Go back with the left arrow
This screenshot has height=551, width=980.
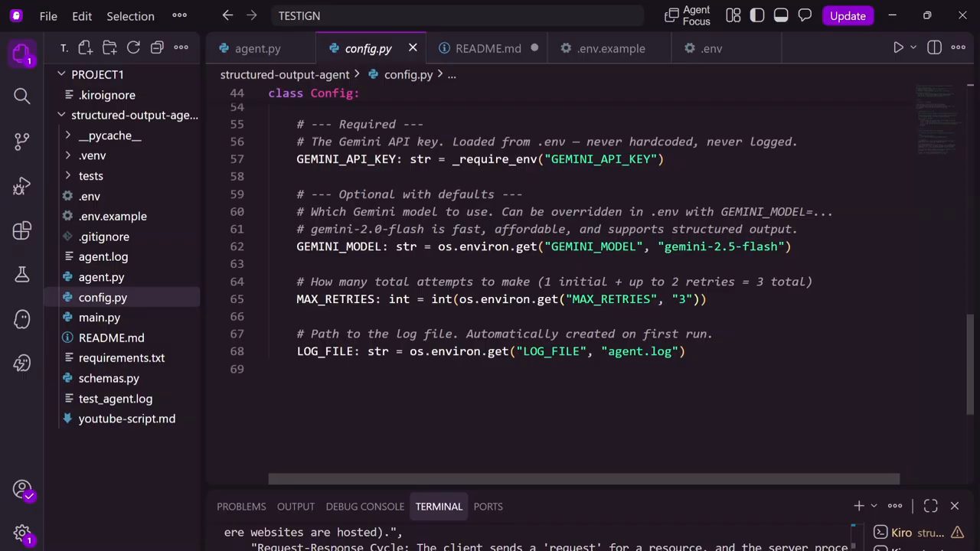(227, 15)
